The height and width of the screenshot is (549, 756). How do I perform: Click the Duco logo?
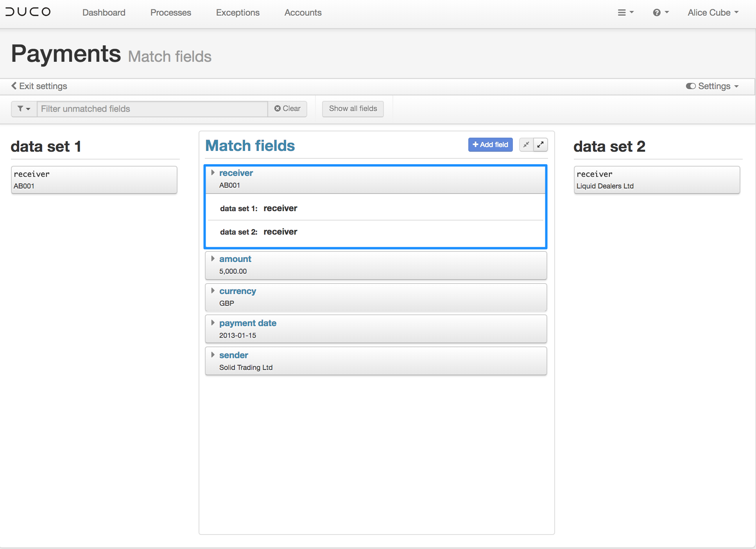(x=28, y=12)
